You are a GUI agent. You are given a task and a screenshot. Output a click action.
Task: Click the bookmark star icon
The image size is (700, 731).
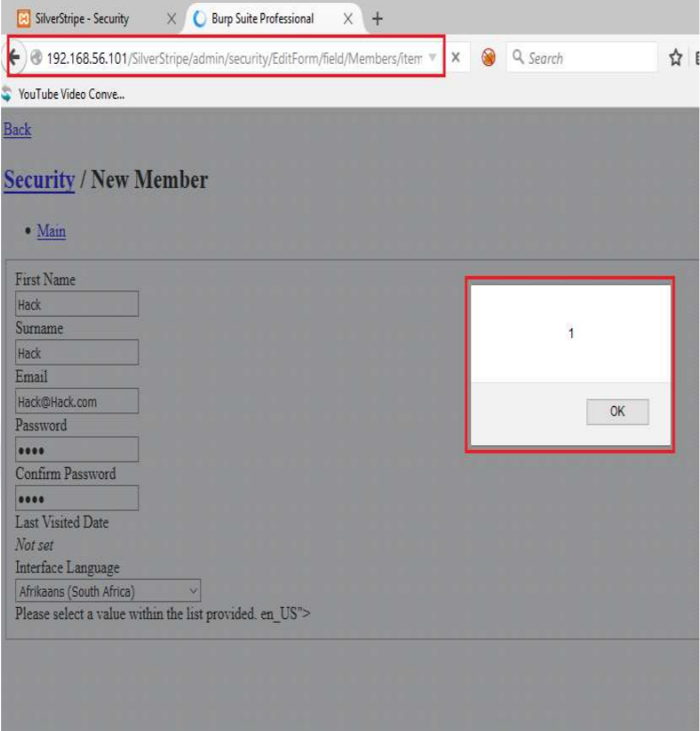[675, 58]
